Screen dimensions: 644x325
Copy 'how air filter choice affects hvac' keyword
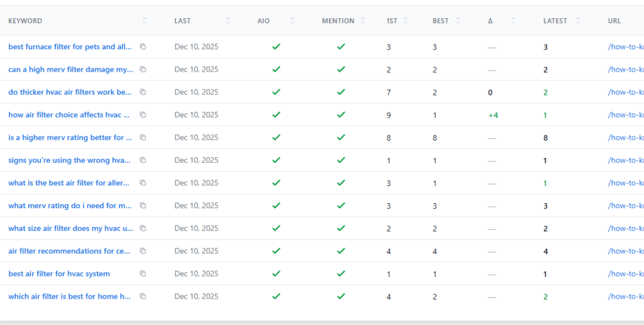point(143,115)
